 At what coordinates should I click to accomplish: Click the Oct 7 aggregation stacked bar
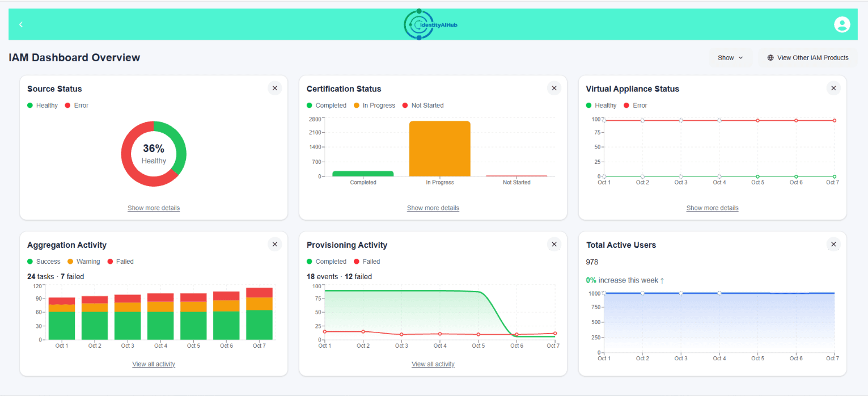point(259,314)
